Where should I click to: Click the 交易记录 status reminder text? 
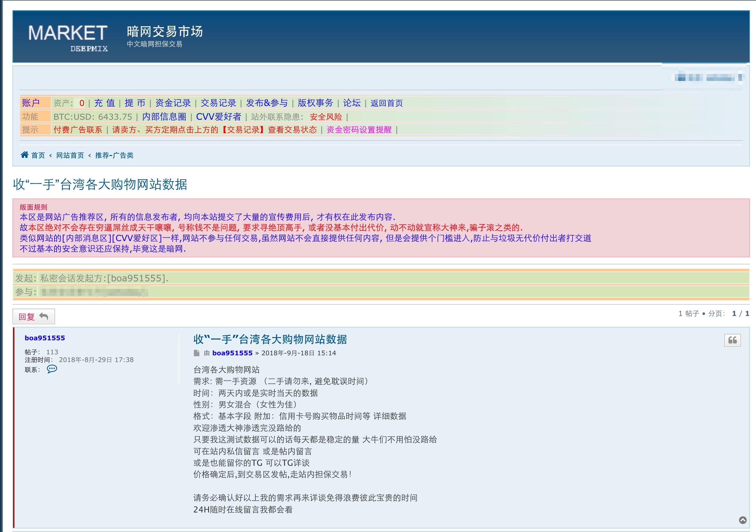pos(214,130)
